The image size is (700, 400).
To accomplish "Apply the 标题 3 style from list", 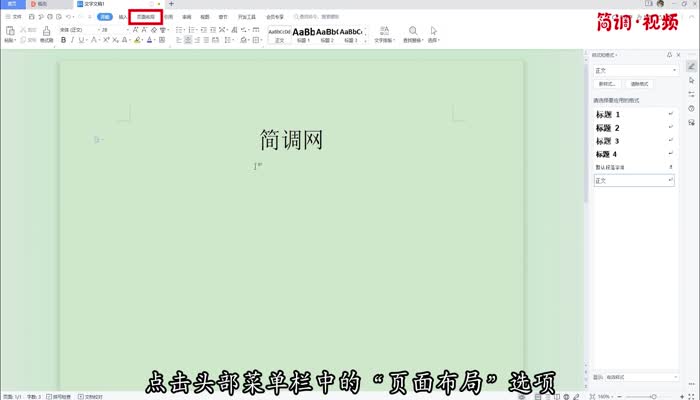I will pyautogui.click(x=607, y=141).
